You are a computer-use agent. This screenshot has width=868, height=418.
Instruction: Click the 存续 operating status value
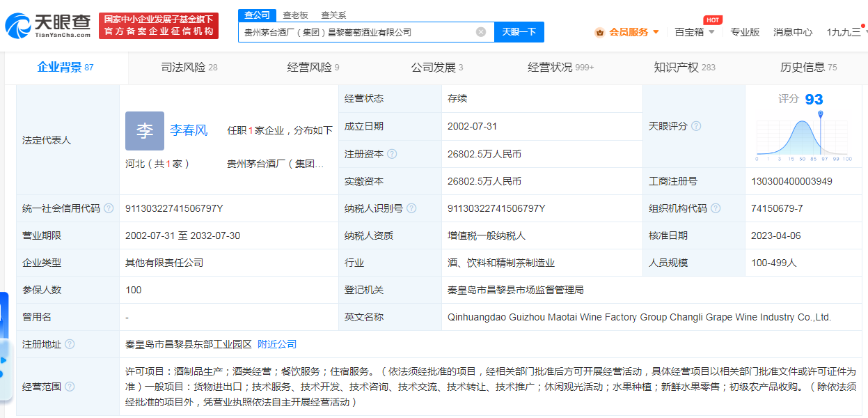[457, 98]
